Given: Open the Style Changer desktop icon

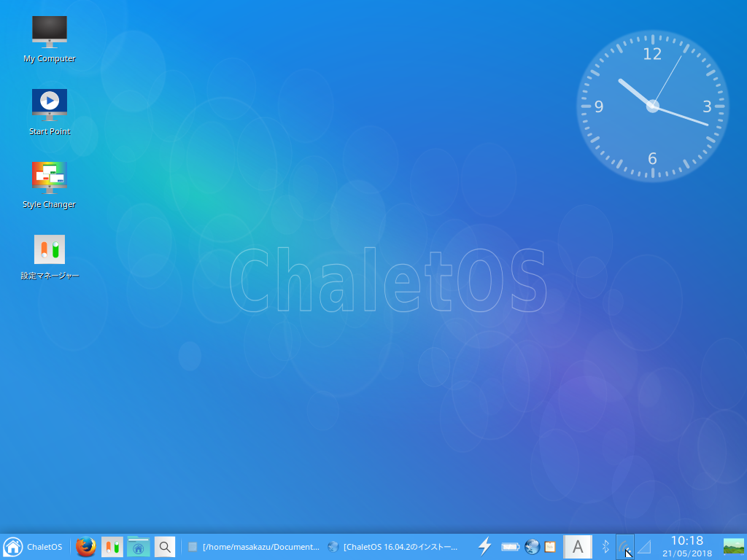Looking at the screenshot, I should point(50,185).
